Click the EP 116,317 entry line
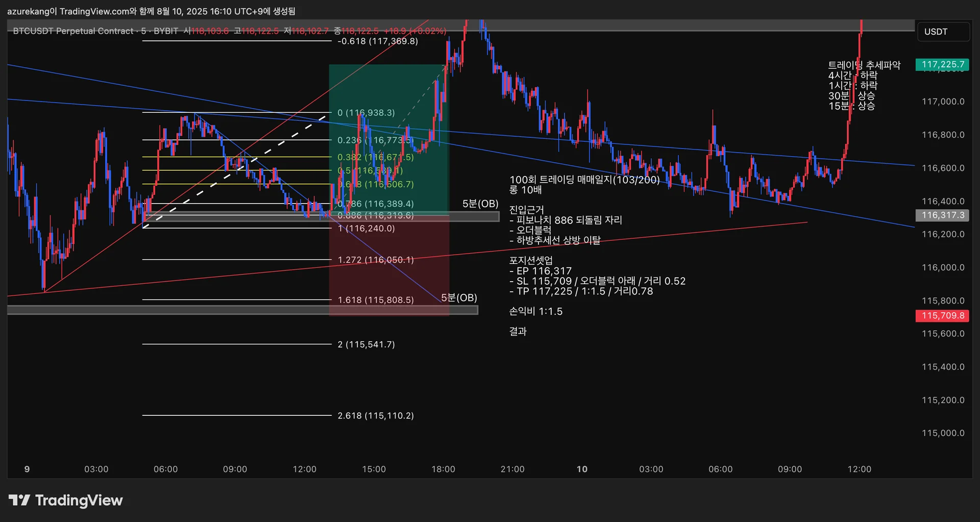Screen dimensions: 980x522 [x=541, y=271]
